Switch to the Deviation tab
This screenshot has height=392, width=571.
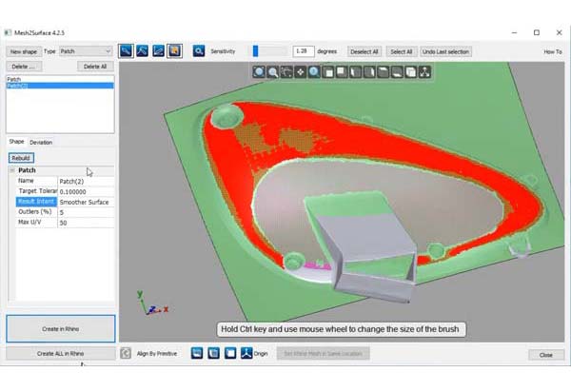pyautogui.click(x=41, y=142)
